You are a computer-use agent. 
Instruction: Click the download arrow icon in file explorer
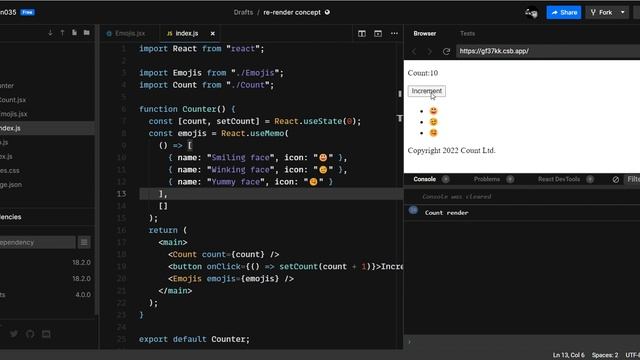coord(50,33)
